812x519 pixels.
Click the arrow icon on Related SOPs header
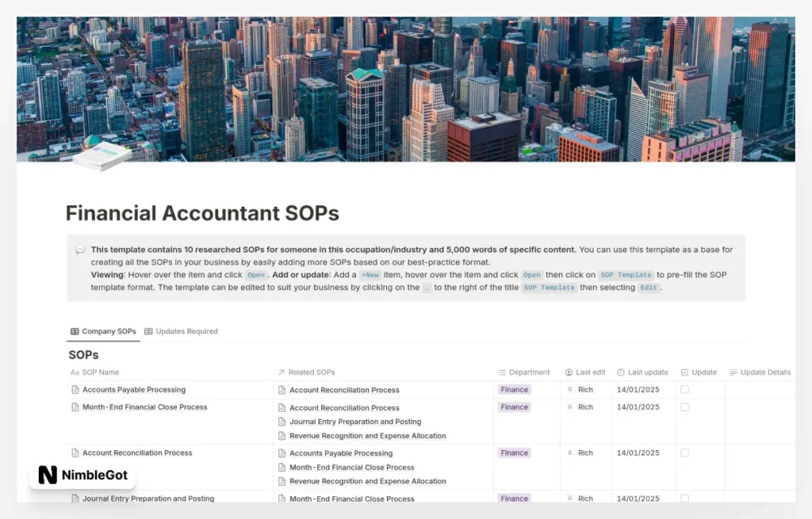click(282, 372)
